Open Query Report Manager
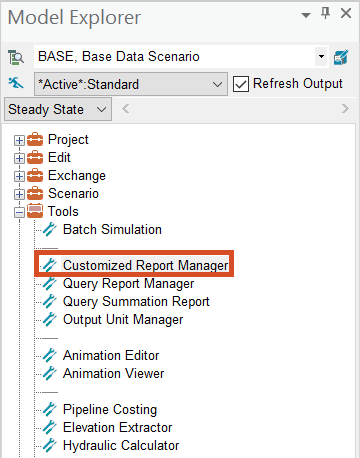Image resolution: width=360 pixels, height=458 pixels. click(129, 284)
